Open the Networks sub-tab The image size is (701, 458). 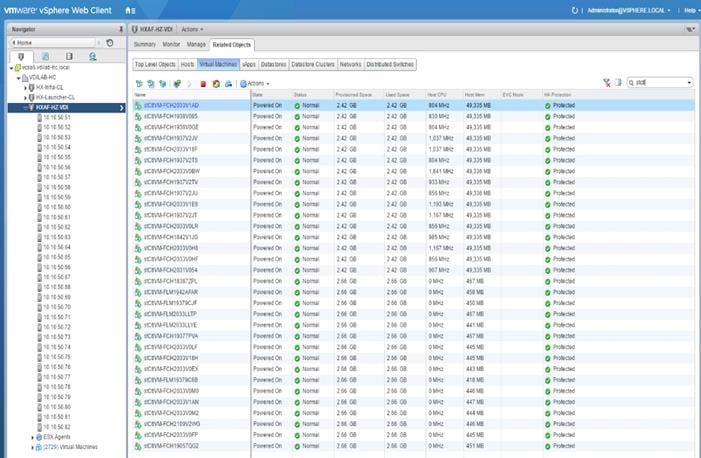point(350,64)
